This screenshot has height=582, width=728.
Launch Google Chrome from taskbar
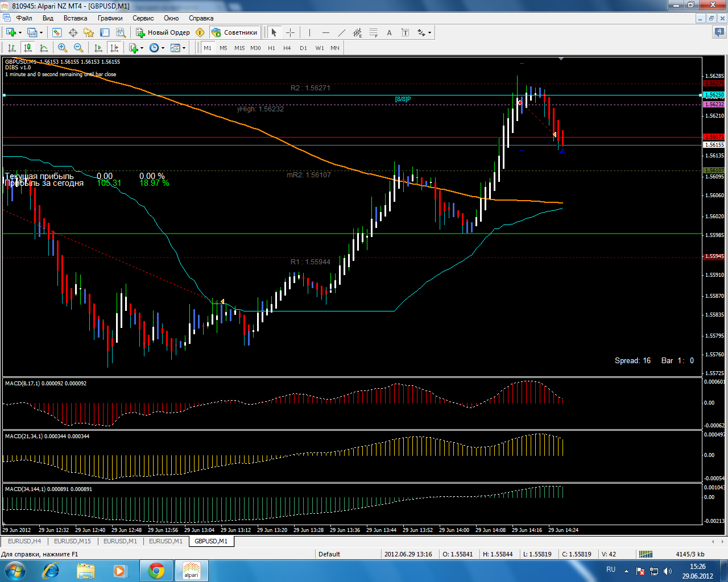point(156,571)
